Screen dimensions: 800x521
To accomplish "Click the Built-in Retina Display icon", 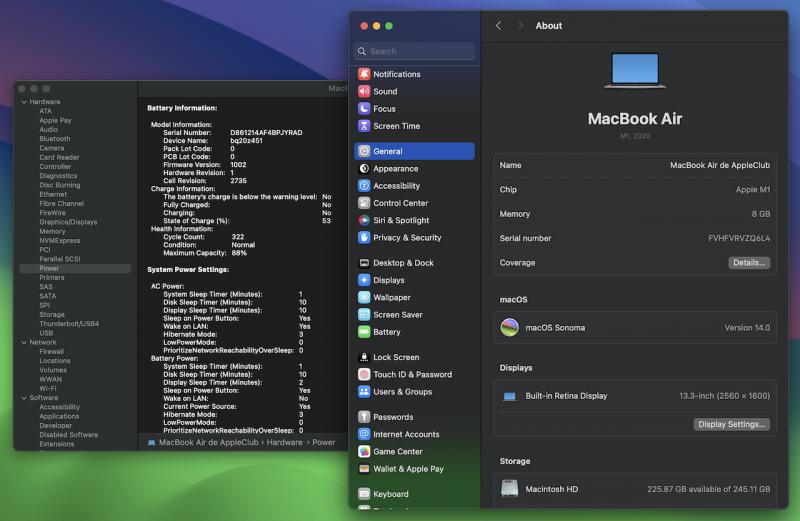I will coord(509,396).
